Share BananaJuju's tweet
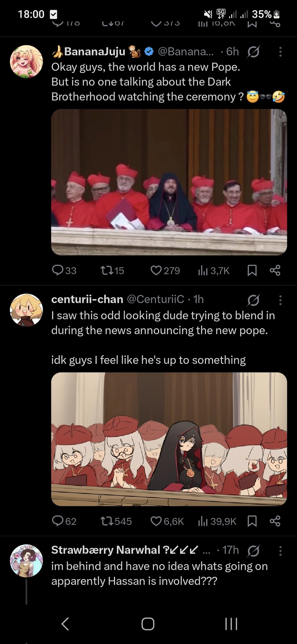The height and width of the screenshot is (644, 297). (x=275, y=270)
